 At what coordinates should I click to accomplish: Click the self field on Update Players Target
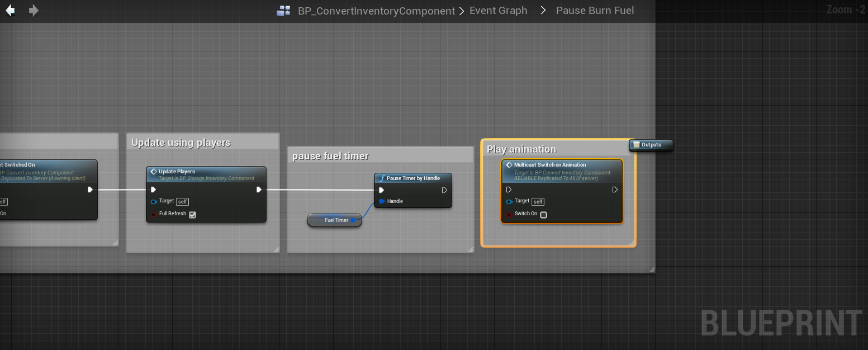[182, 202]
